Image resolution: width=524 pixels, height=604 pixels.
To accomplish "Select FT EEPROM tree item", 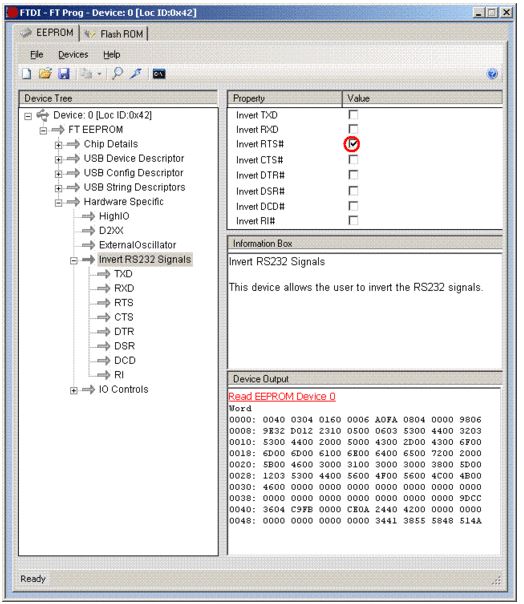I will (x=96, y=130).
